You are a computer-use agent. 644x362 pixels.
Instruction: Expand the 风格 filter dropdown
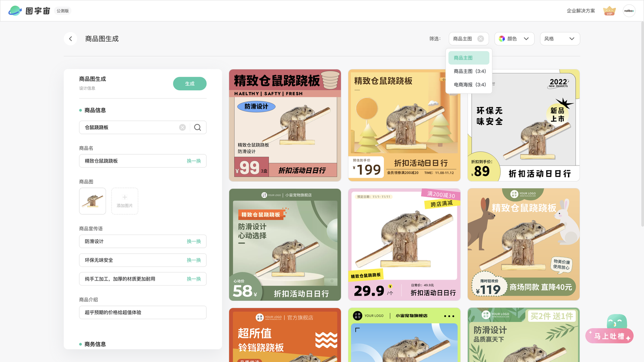[559, 39]
